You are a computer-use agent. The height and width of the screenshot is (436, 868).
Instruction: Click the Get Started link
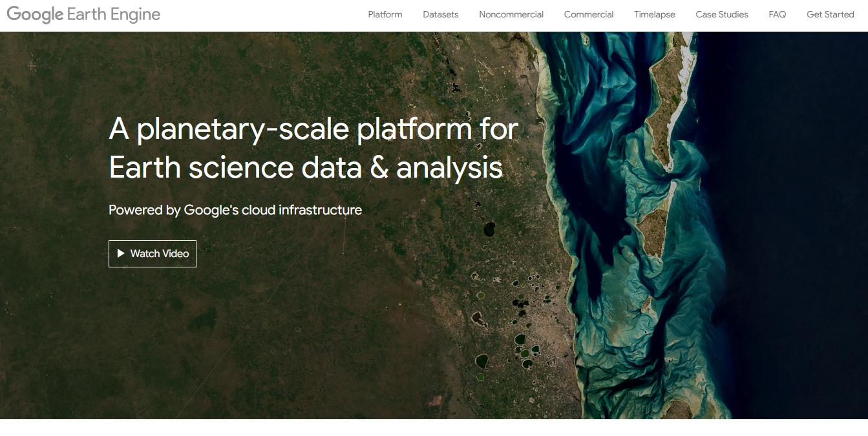click(x=830, y=14)
